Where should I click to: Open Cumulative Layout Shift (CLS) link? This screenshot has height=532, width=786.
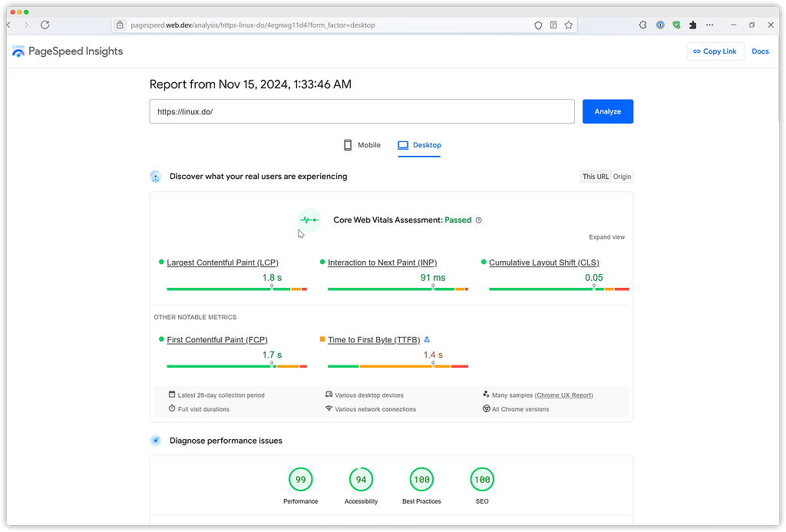click(544, 263)
